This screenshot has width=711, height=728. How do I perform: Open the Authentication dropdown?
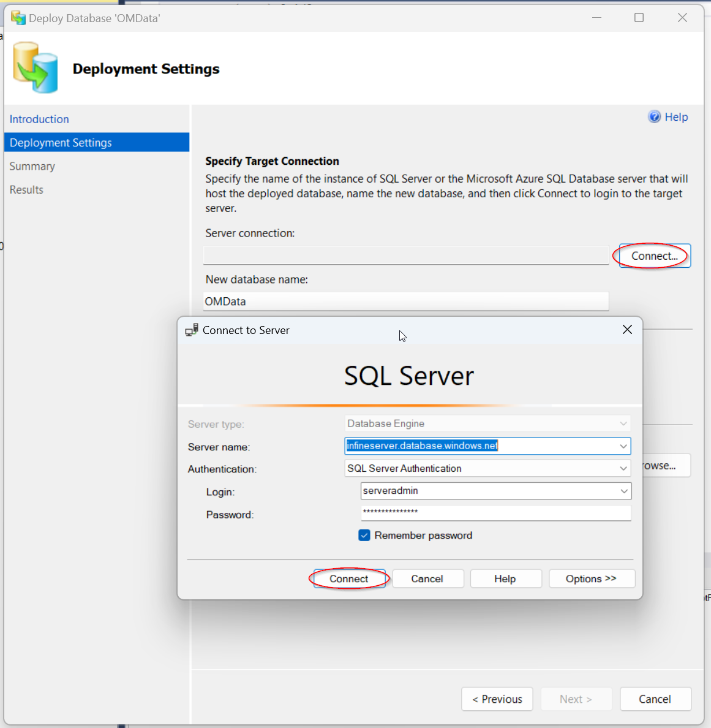click(x=623, y=468)
